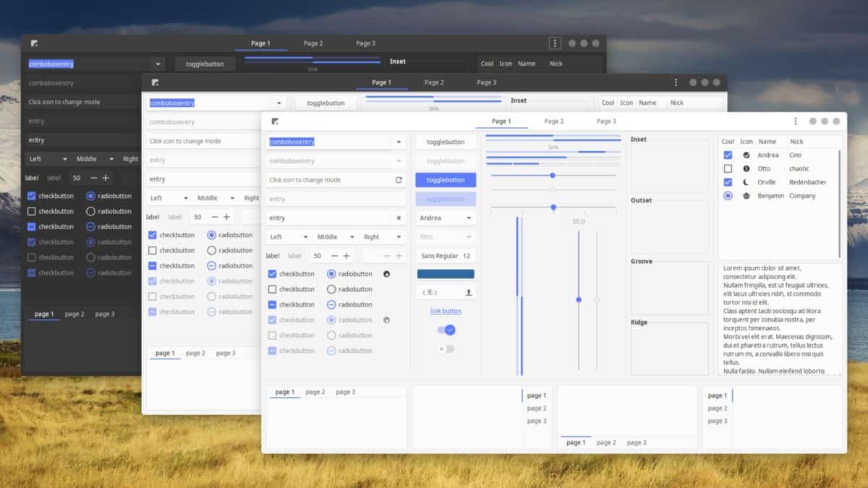The image size is (868, 488).
Task: Turn off the enabled toggle switch
Action: (x=444, y=329)
